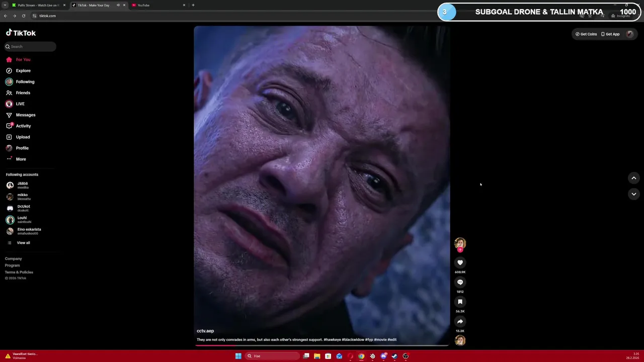Seek using the video progress bar

321,345
